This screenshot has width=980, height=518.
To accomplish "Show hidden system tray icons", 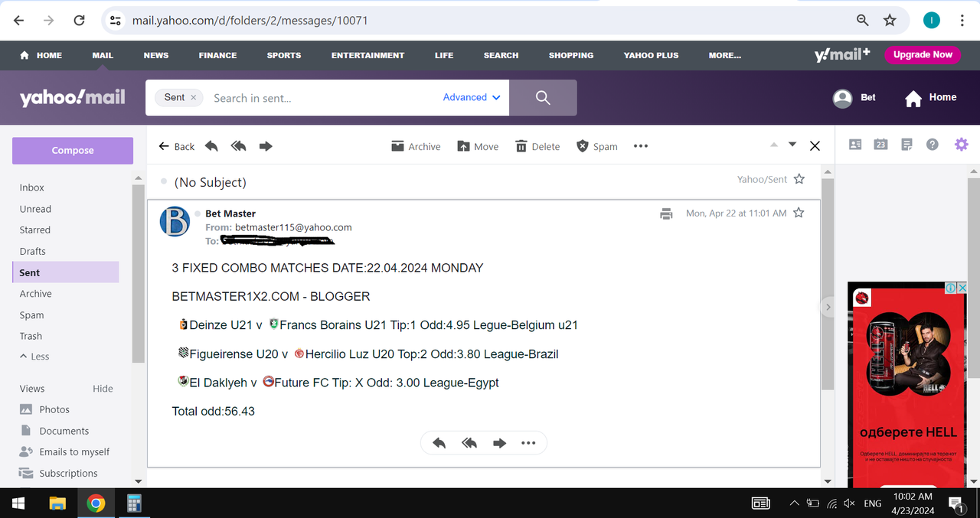I will (794, 503).
